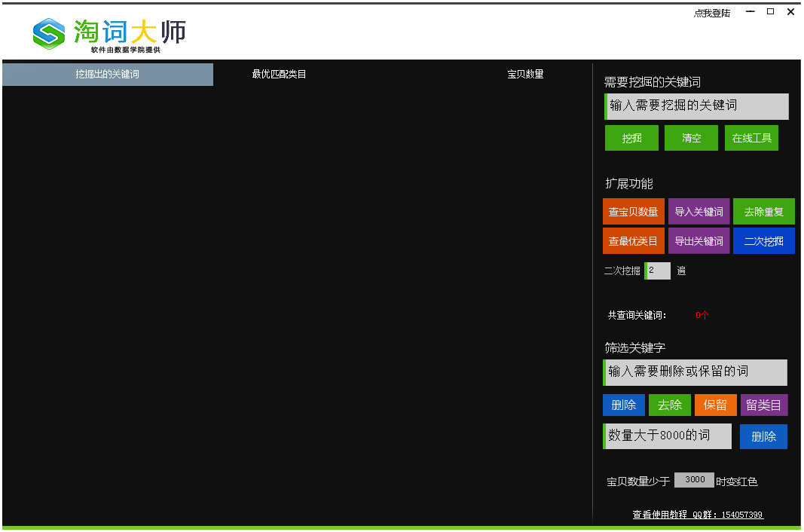Focus the filter keyword delete-or-keep input
The width and height of the screenshot is (804, 532).
tap(695, 372)
